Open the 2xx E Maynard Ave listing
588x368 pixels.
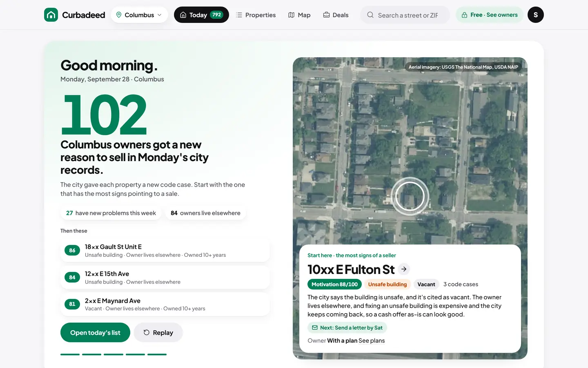(x=165, y=304)
